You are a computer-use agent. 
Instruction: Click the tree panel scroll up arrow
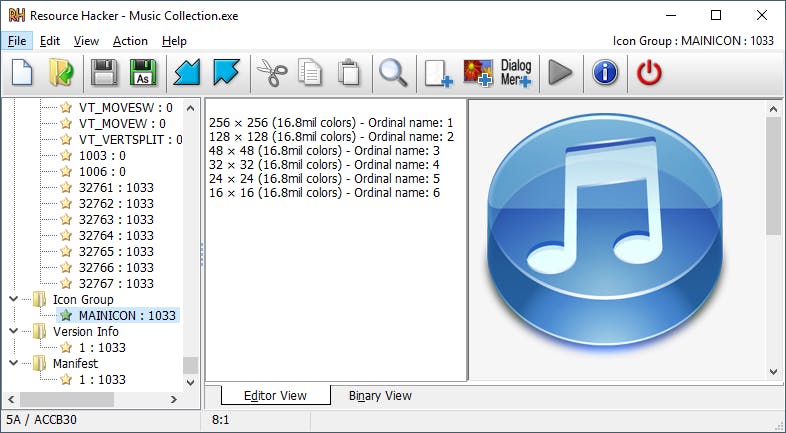[190, 108]
